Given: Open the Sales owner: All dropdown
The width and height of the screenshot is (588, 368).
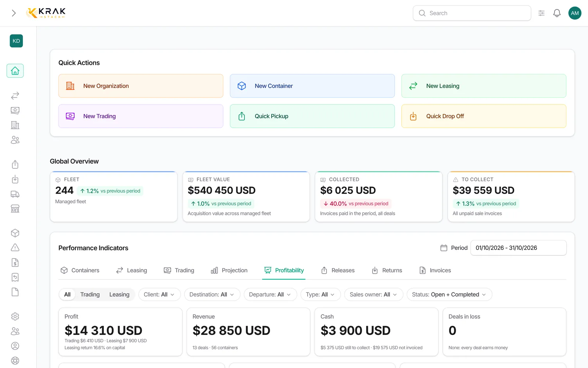Looking at the screenshot, I should coord(373,294).
